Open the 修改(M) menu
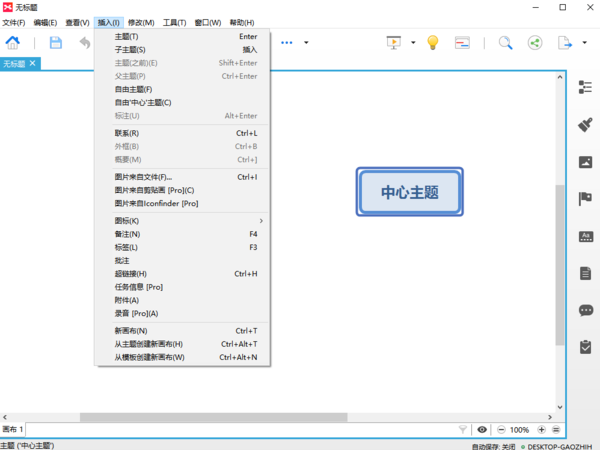This screenshot has height=450, width=600. (x=141, y=23)
